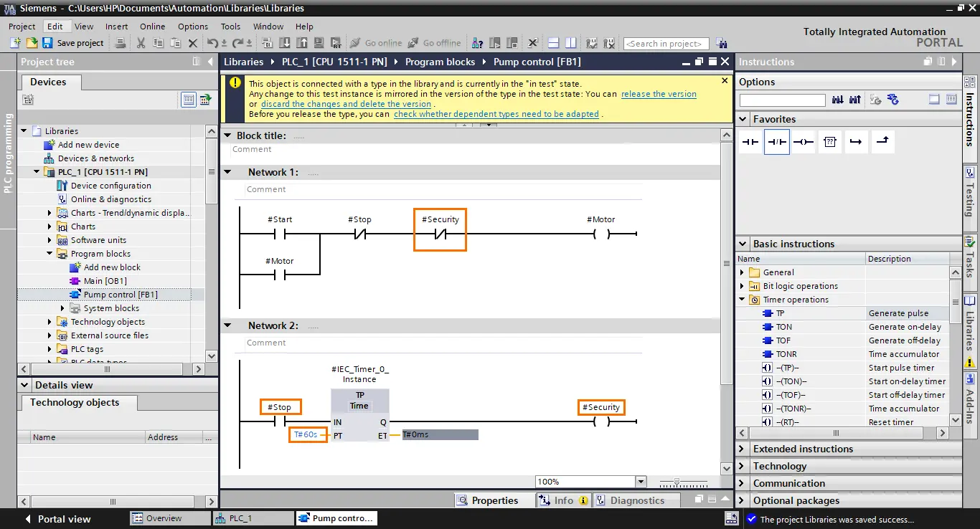
Task: Select the TON on-delay timer instruction
Action: [x=784, y=327]
